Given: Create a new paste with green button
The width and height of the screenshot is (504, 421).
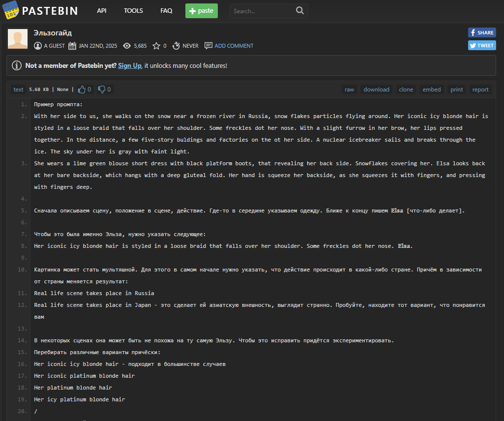Looking at the screenshot, I should point(202,11).
